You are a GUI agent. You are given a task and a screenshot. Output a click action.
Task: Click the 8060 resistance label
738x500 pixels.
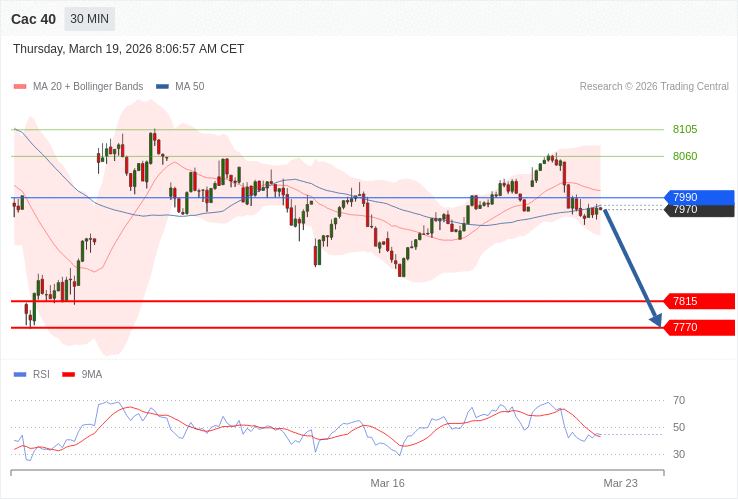point(685,156)
